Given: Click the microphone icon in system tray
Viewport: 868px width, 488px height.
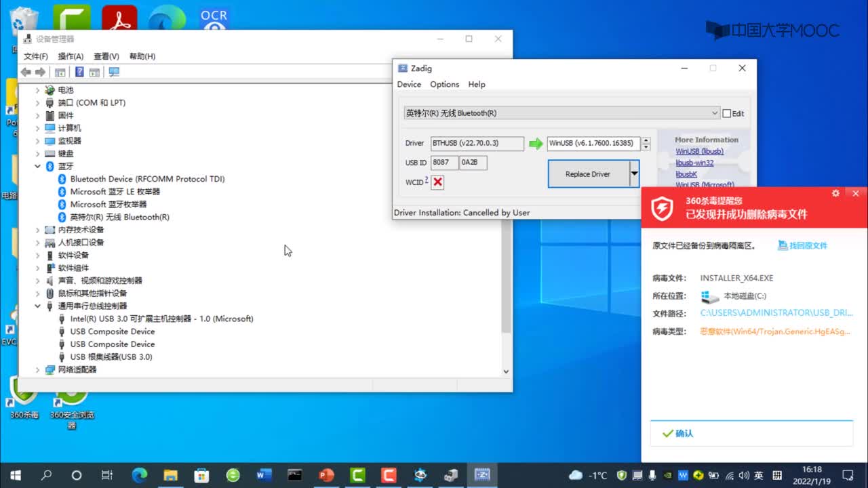Looking at the screenshot, I should (x=652, y=475).
